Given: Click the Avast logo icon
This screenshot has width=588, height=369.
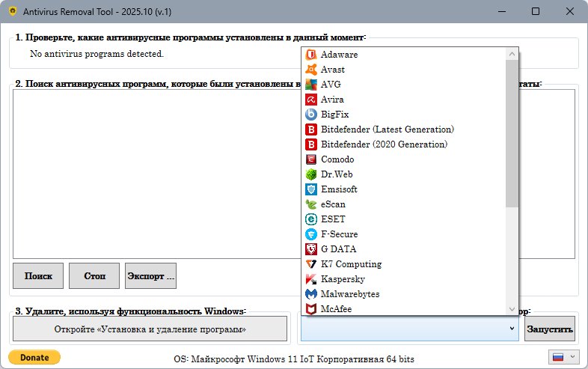Looking at the screenshot, I should click(x=311, y=70).
